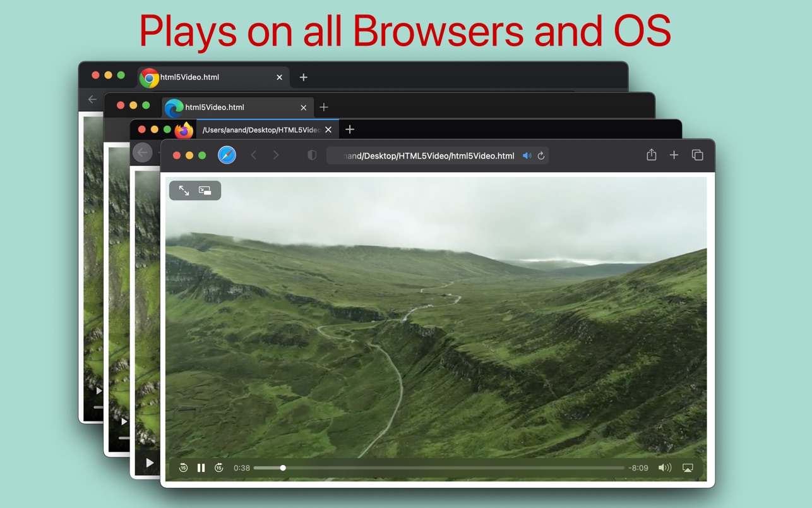
Task: Add a new tab in Safari
Action: pos(674,155)
